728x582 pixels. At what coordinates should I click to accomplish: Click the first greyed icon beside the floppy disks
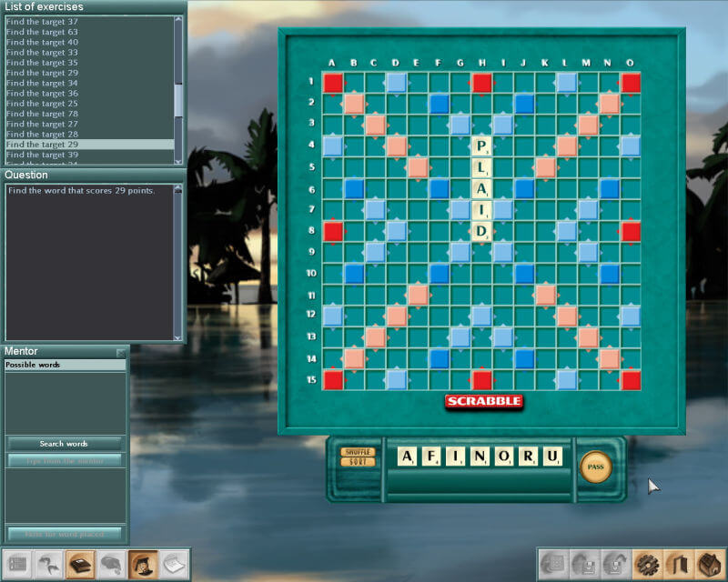[x=553, y=565]
